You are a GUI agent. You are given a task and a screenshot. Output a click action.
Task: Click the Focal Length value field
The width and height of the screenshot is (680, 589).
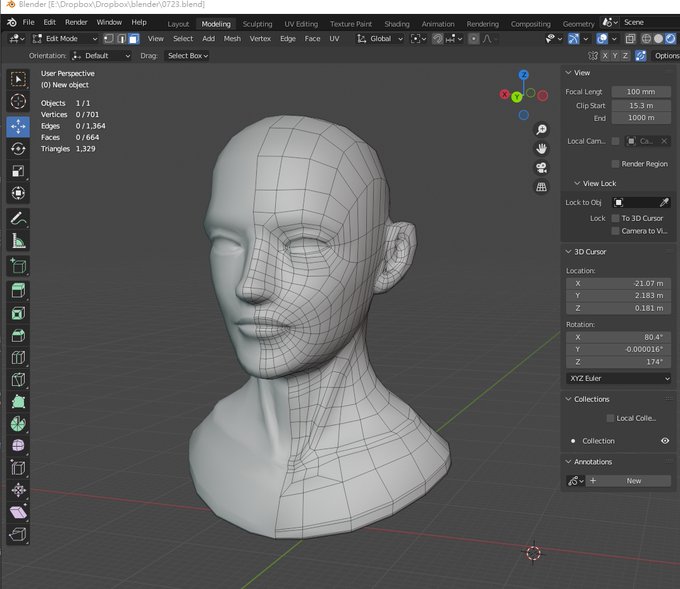coord(640,92)
